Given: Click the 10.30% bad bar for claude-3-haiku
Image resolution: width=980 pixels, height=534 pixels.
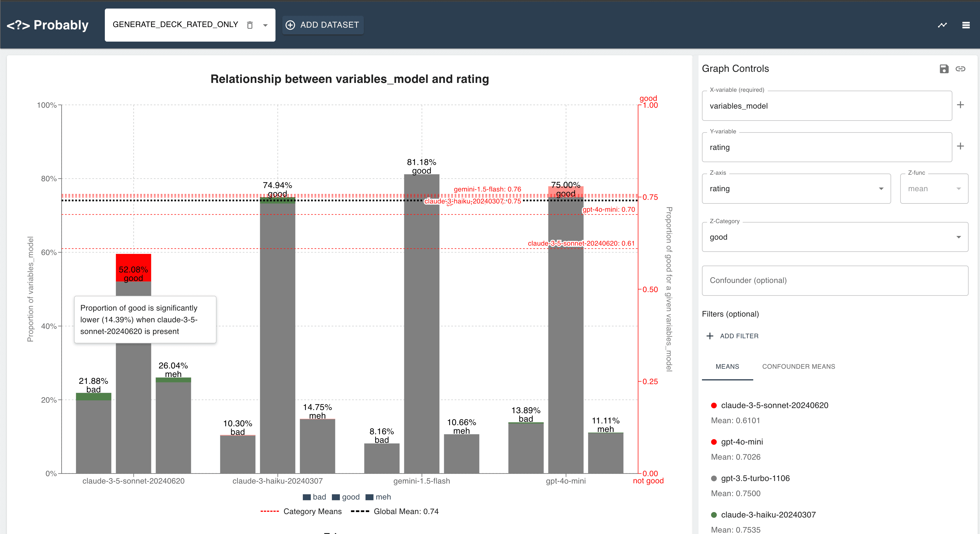Looking at the screenshot, I should click(237, 454).
